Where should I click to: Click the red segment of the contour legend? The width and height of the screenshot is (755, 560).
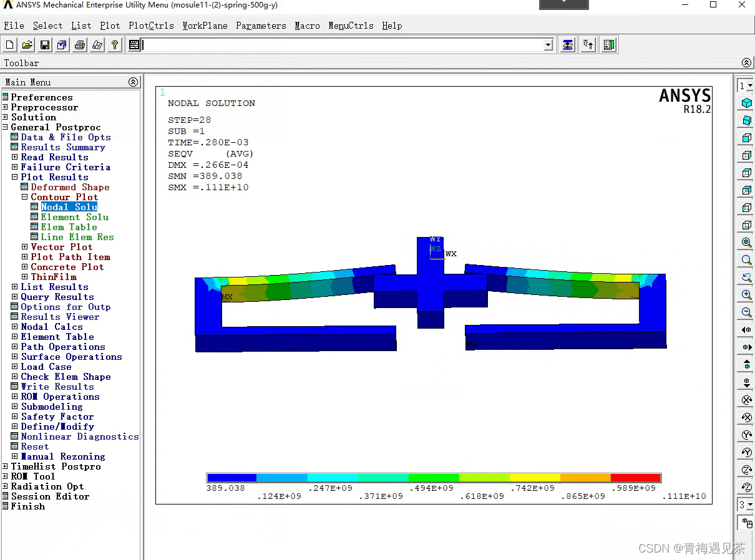point(636,478)
